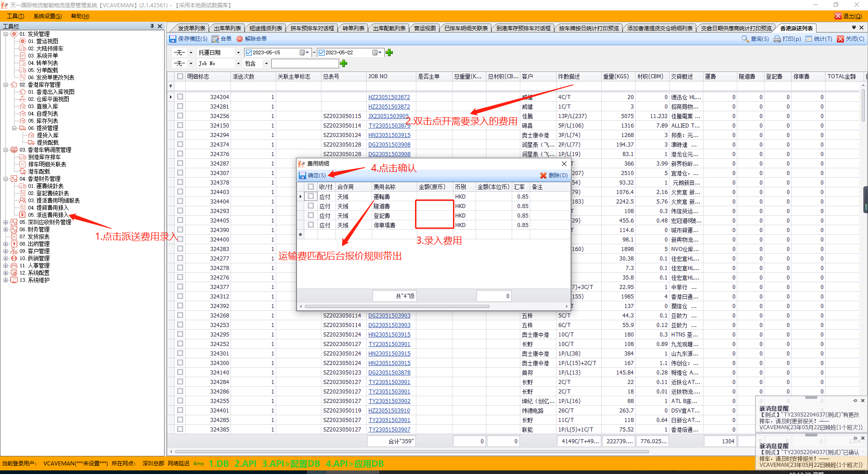This screenshot has height=474, width=868.
Task: Click green plus beside the date range
Action: 389,52
